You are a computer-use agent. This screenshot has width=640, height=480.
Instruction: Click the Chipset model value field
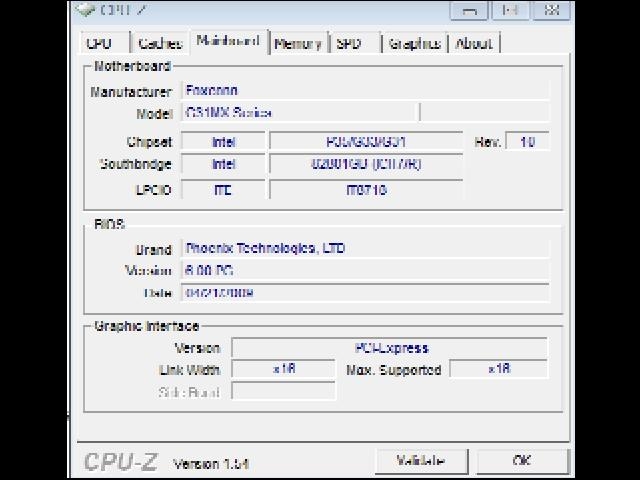click(366, 142)
